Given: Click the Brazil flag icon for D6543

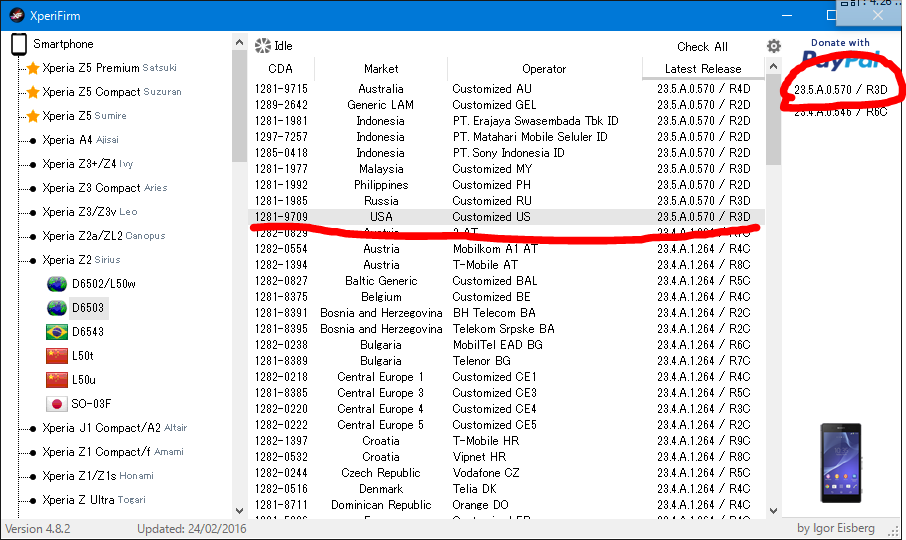Looking at the screenshot, I should pyautogui.click(x=57, y=332).
